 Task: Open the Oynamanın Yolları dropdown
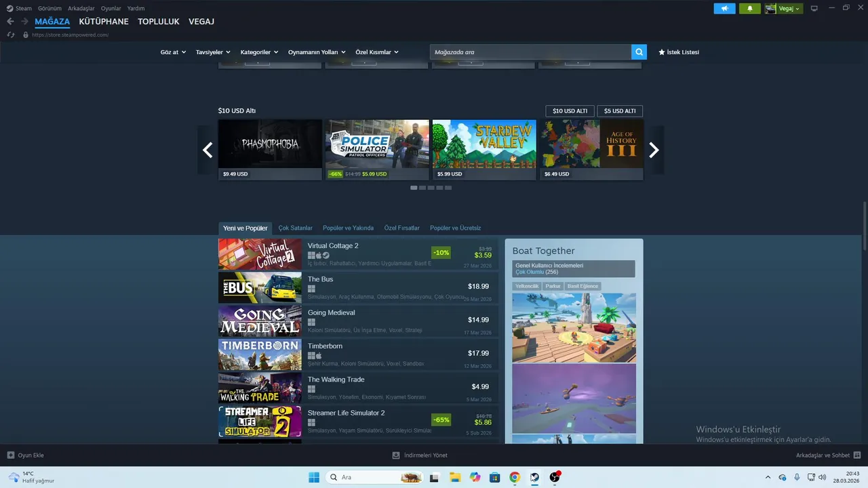(x=317, y=52)
